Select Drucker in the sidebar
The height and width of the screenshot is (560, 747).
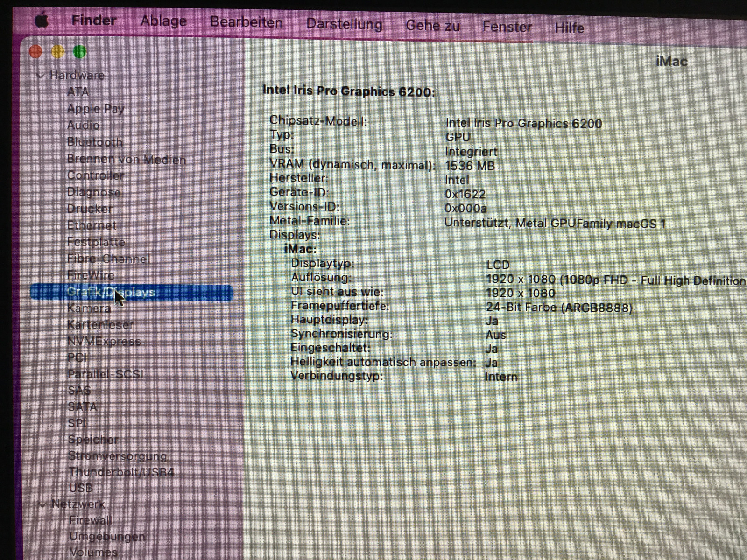[90, 209]
